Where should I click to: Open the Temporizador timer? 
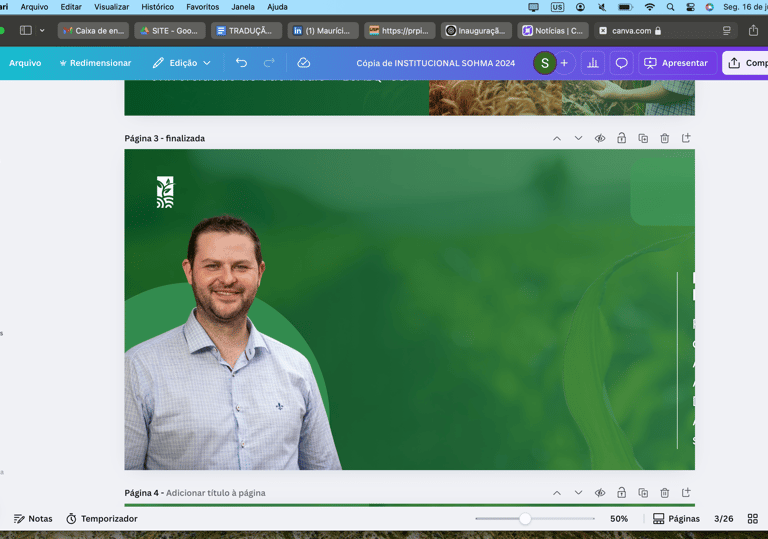102,518
